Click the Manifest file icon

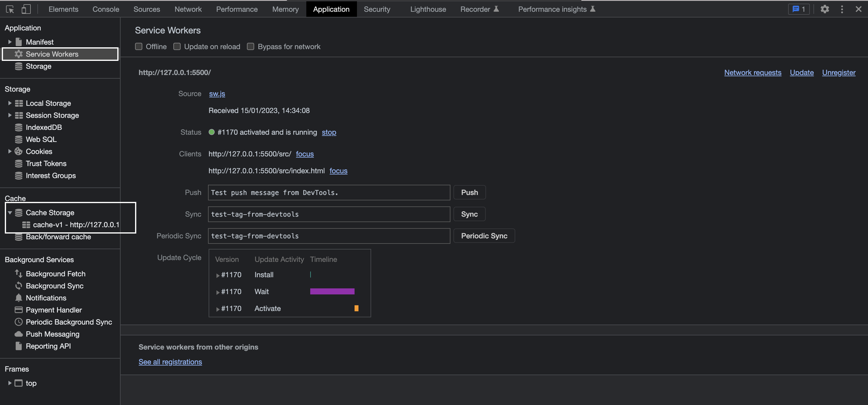[19, 42]
